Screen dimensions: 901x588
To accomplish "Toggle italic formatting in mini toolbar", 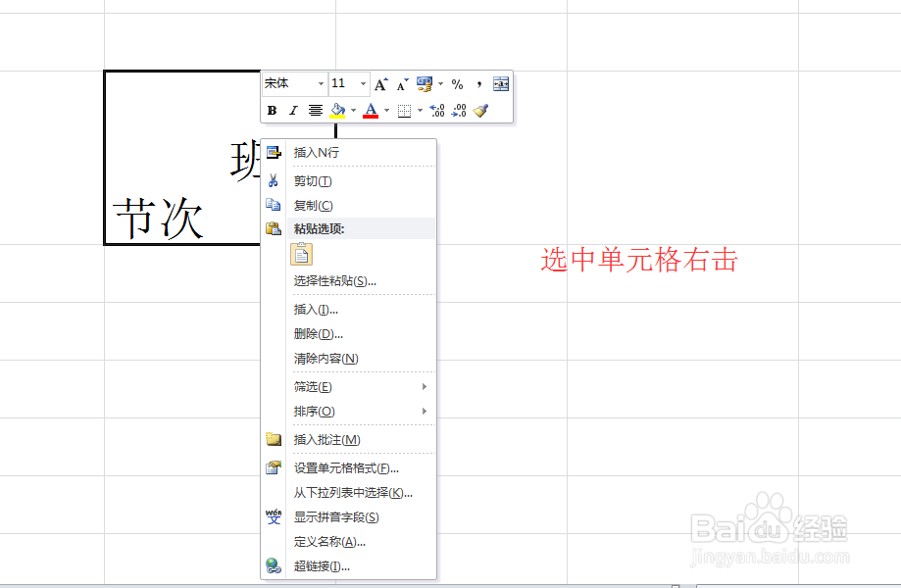I will click(x=293, y=110).
